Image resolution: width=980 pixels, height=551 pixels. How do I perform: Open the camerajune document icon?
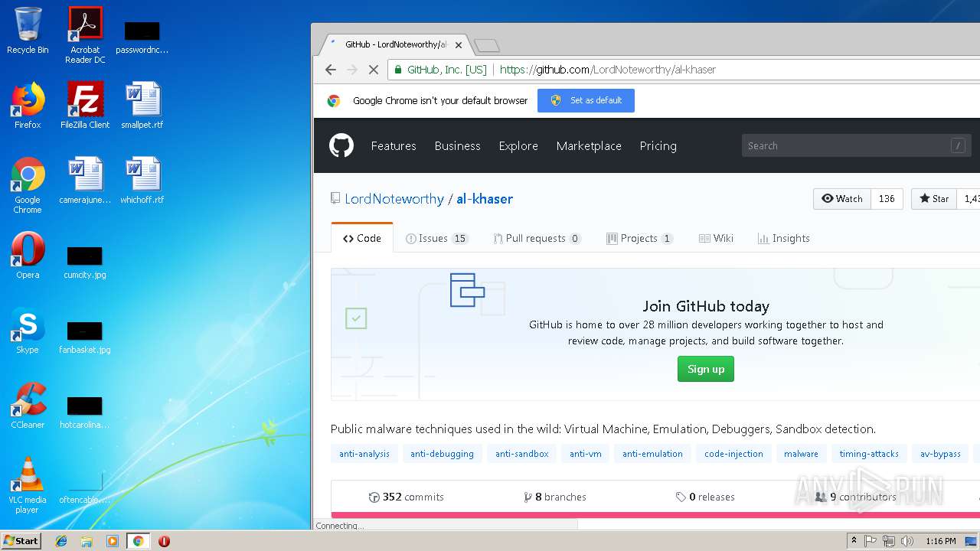85,181
